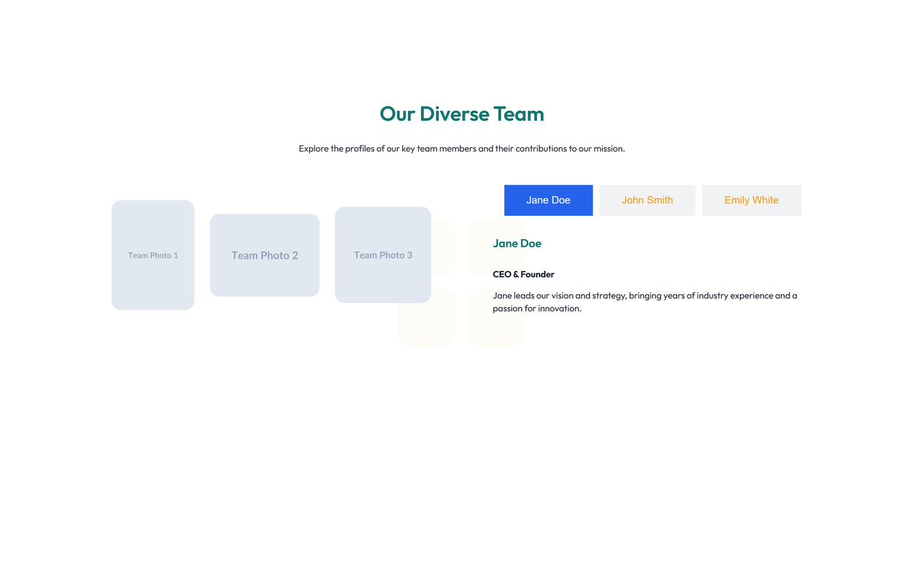Select the Team Photo 2 label text

(264, 255)
